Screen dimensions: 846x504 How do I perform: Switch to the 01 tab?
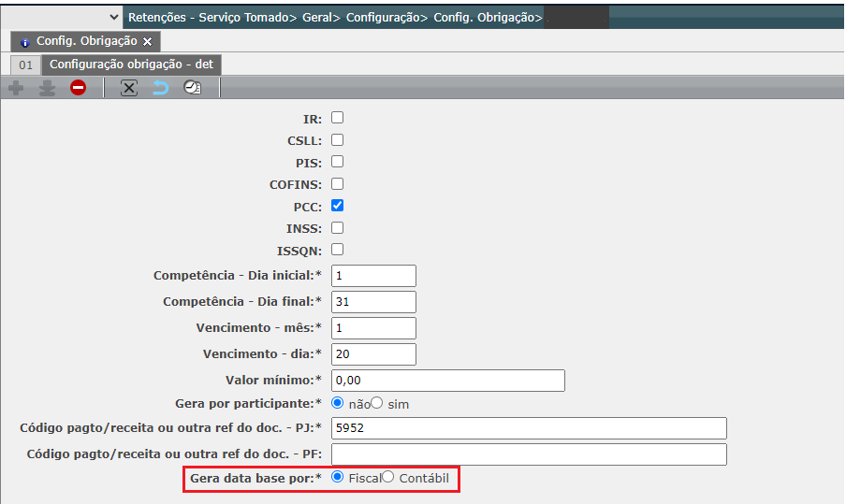click(25, 65)
